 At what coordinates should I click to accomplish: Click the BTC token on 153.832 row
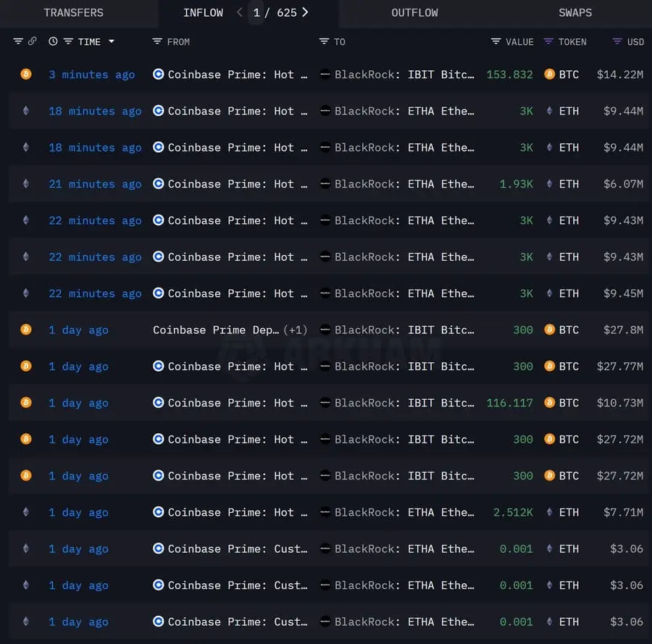[x=569, y=75]
